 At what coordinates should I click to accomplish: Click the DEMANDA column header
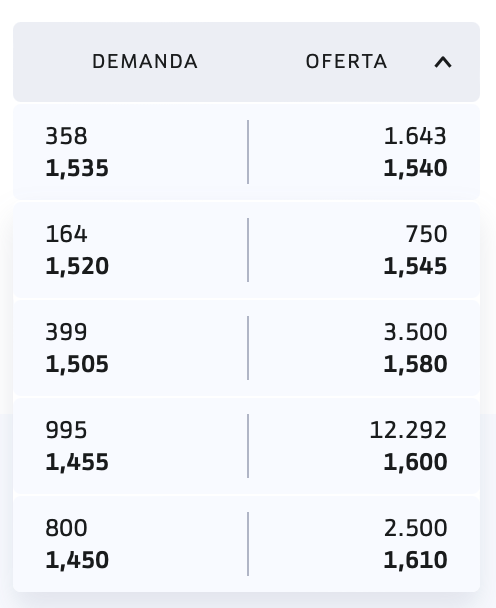145,62
